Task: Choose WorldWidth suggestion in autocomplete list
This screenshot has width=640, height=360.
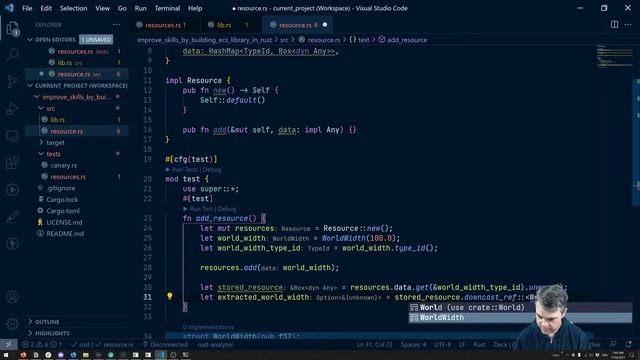Action: (520, 318)
